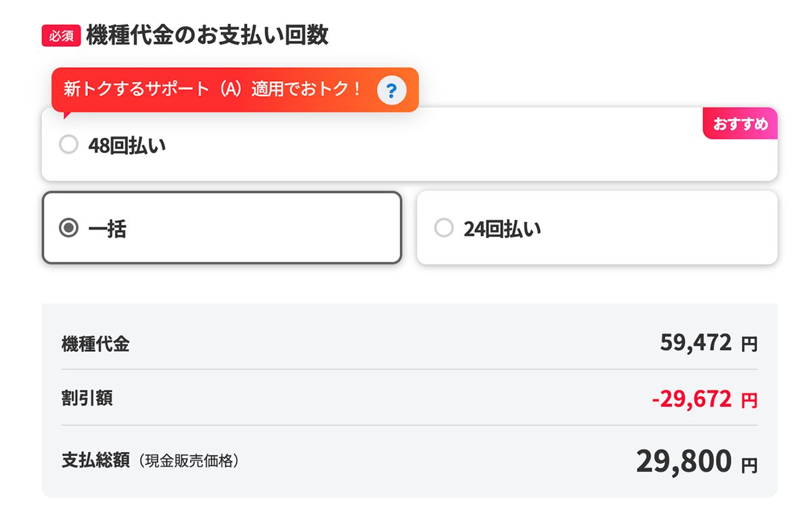
Task: Click the 新トクするサポート(A) banner text
Action: pos(212,90)
